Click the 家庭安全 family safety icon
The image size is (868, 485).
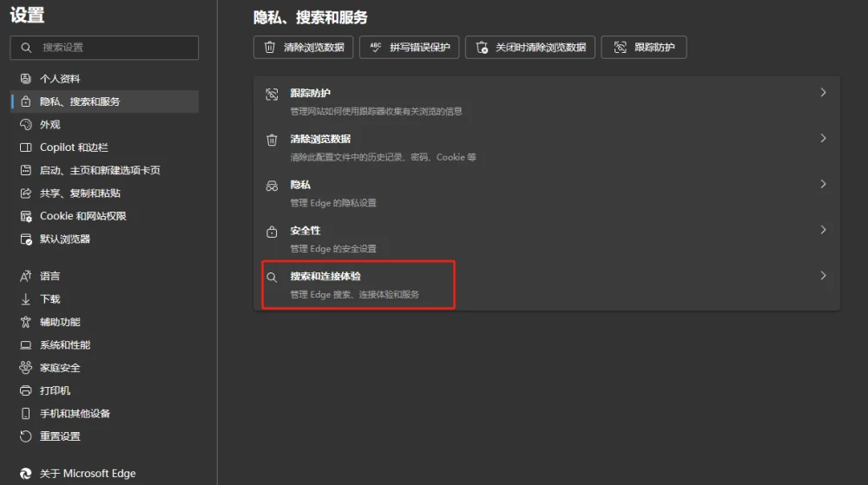click(x=25, y=368)
